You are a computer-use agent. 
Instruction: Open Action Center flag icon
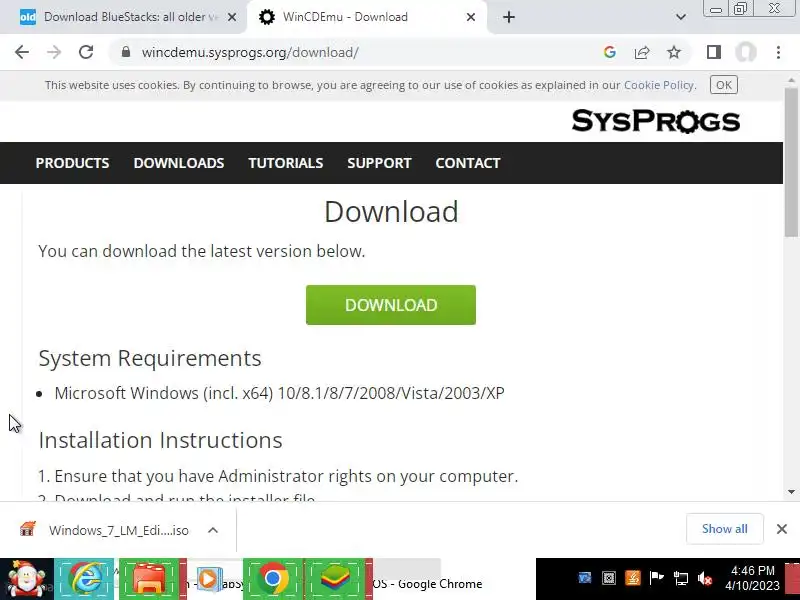click(656, 578)
